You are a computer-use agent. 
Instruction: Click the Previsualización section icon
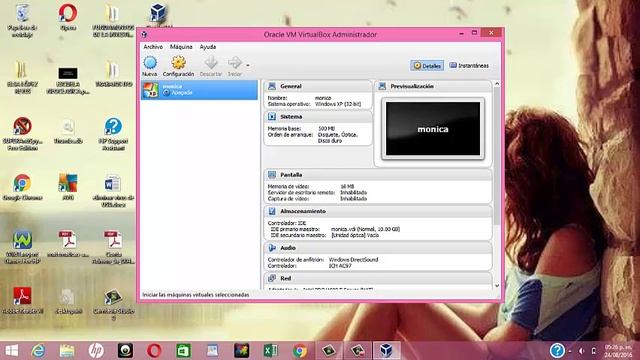pos(382,86)
